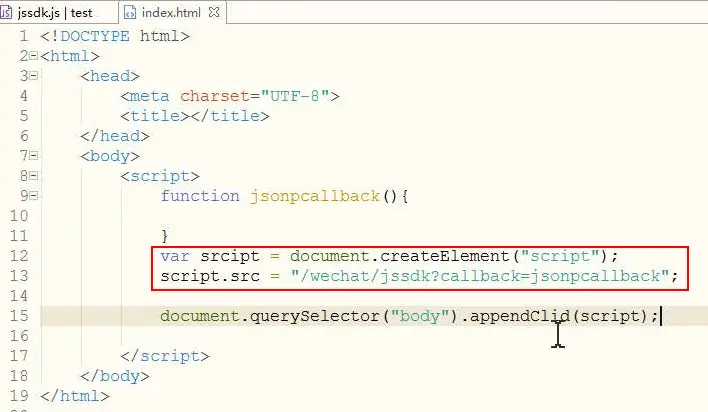Close the index.html tab

click(x=214, y=13)
